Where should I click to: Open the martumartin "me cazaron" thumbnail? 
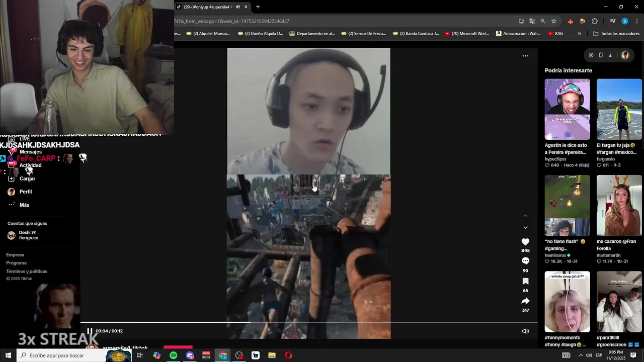(x=619, y=205)
